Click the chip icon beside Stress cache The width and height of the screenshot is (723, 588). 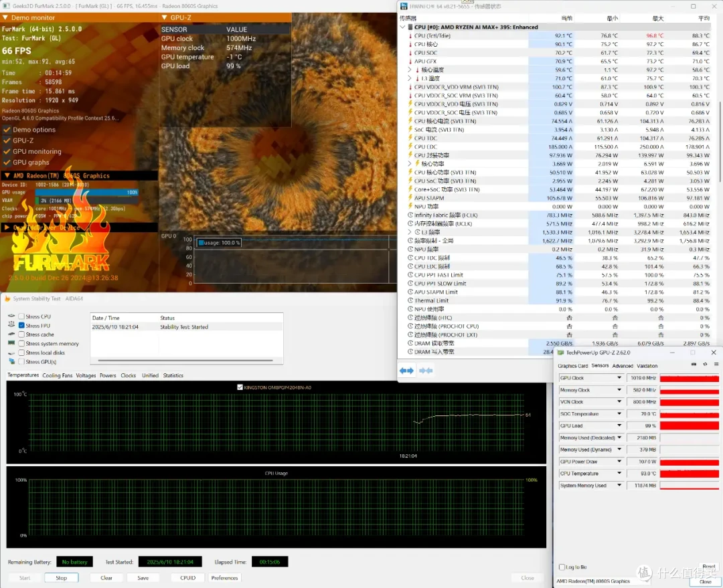tap(11, 334)
